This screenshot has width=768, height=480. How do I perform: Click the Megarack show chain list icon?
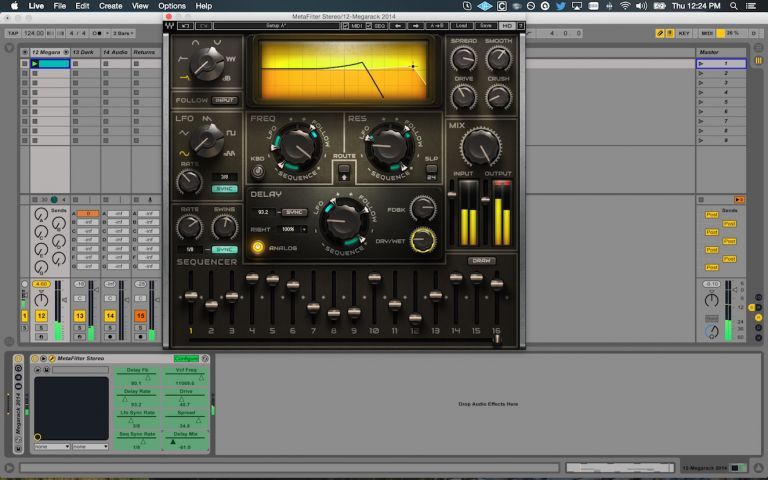(18, 378)
